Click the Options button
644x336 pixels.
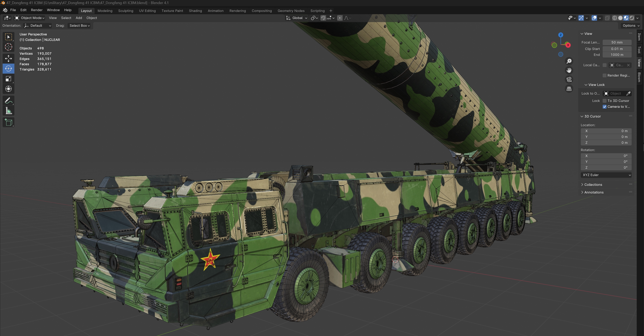pos(631,26)
